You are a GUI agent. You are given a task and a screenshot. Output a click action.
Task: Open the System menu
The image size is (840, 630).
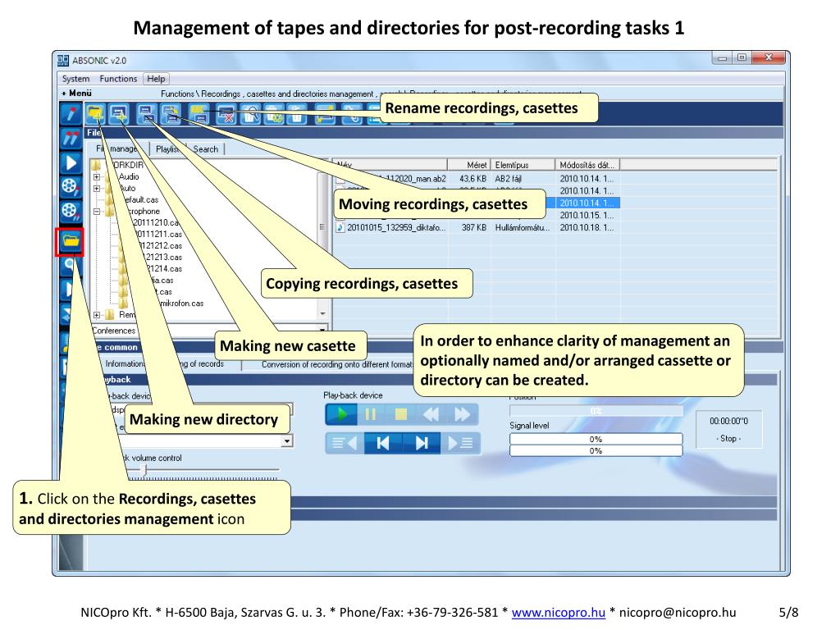coord(75,79)
